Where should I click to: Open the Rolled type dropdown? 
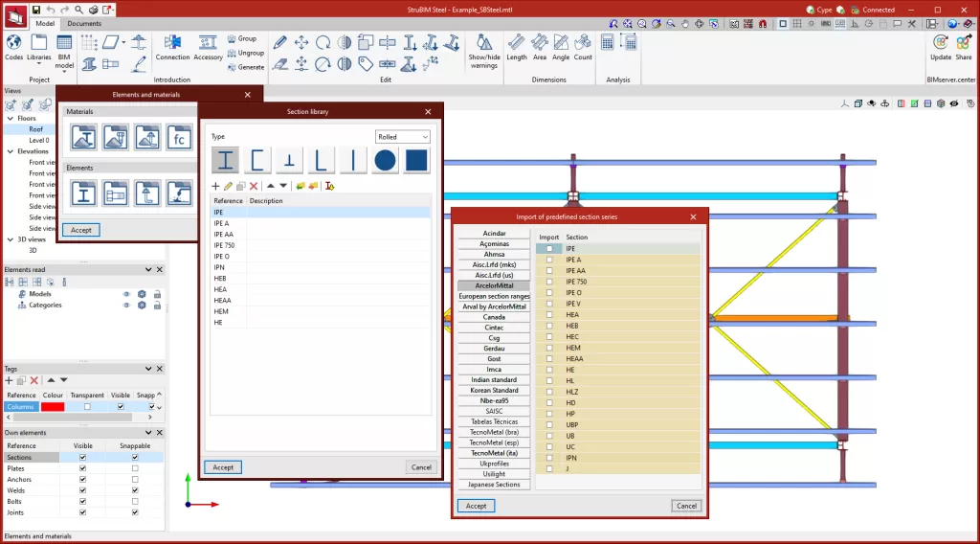(x=403, y=137)
